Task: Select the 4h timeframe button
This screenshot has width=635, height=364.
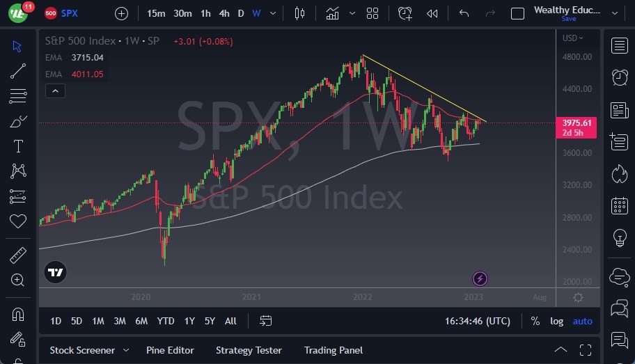Action: click(x=224, y=13)
